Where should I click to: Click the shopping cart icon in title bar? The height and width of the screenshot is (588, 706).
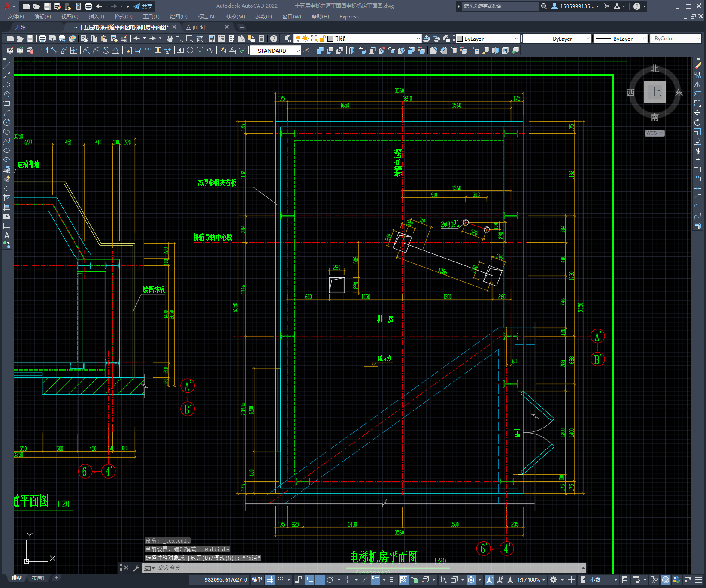[607, 6]
